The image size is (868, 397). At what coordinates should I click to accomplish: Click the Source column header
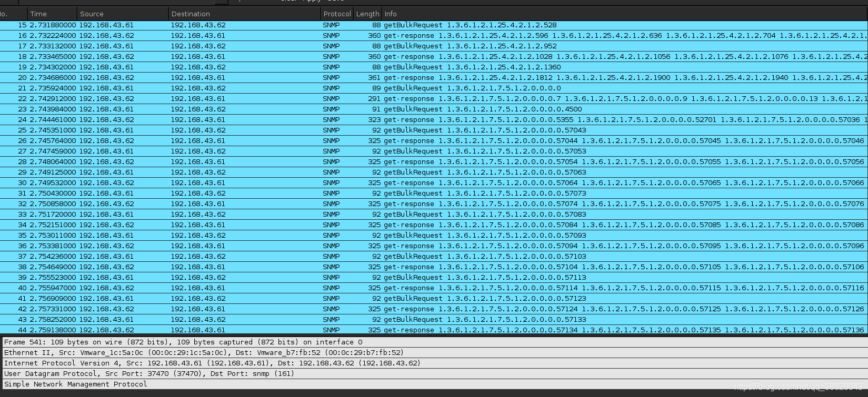(x=123, y=14)
